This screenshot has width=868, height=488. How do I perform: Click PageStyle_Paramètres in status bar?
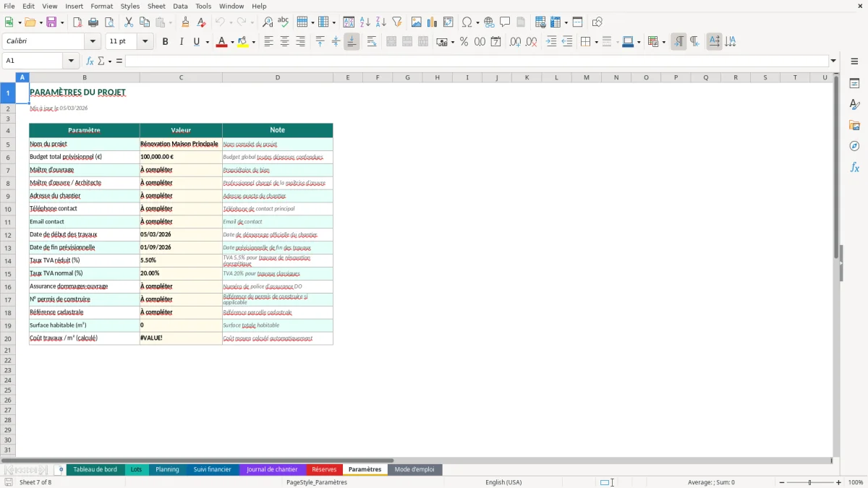point(317,482)
